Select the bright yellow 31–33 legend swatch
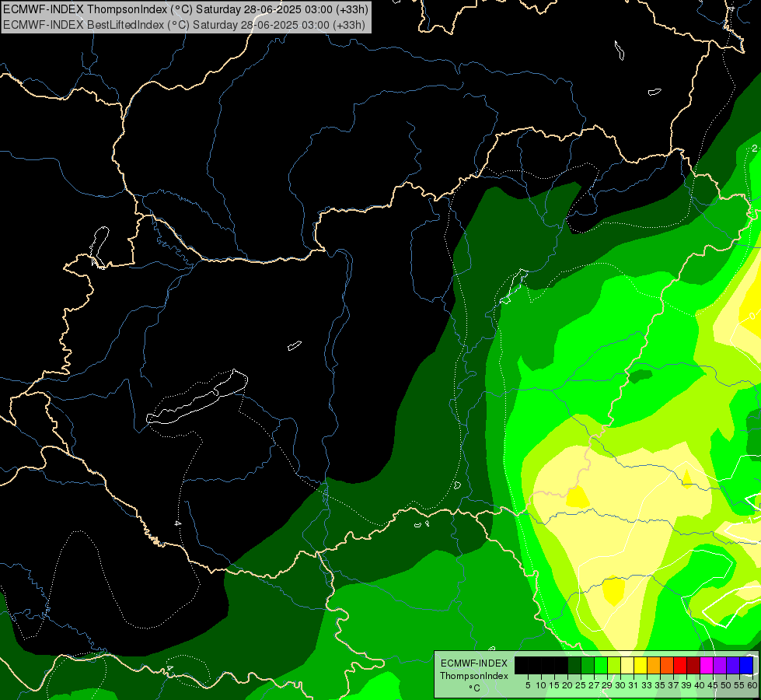 [x=641, y=666]
